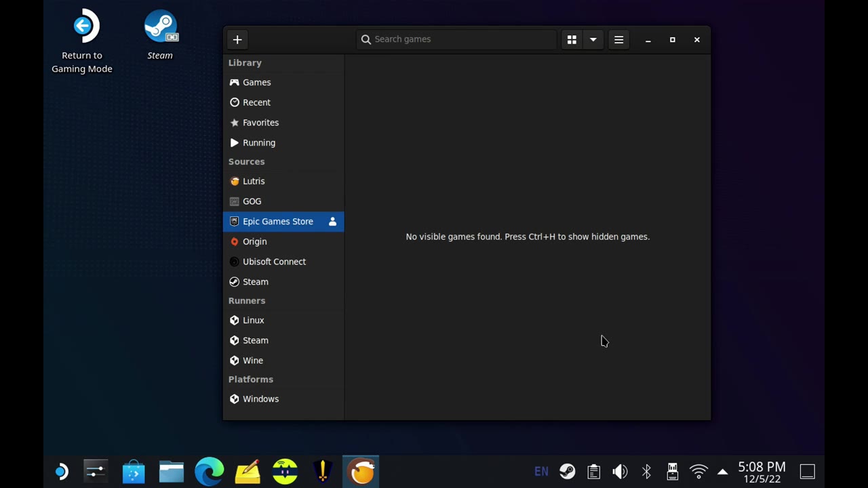Select the Lutris source
The height and width of the screenshot is (488, 868).
pos(283,181)
